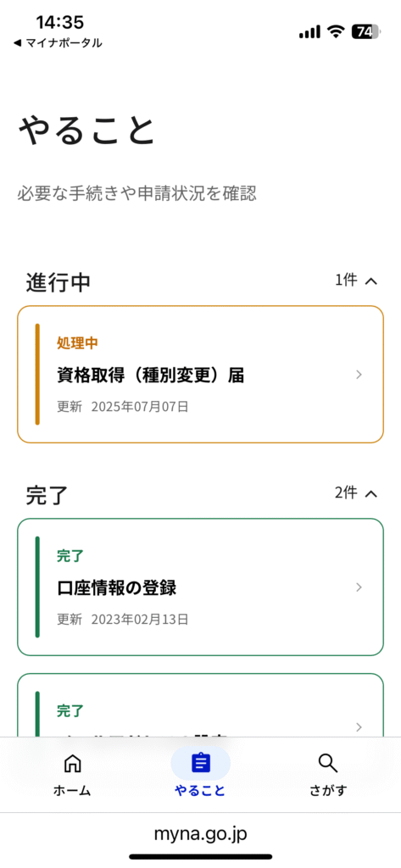Screen dimensions: 401x868
Task: Tap the arrow on 口座情報の登録 card
Action: tap(359, 587)
